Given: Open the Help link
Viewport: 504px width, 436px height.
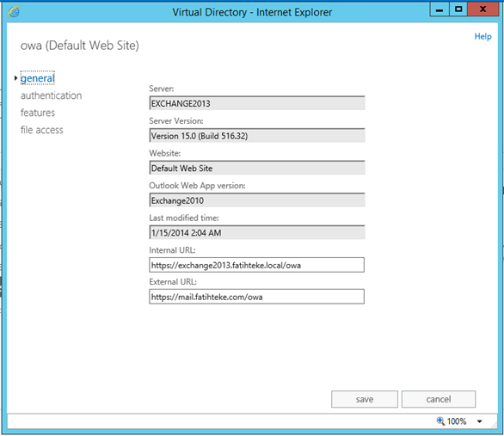Looking at the screenshot, I should (x=482, y=36).
